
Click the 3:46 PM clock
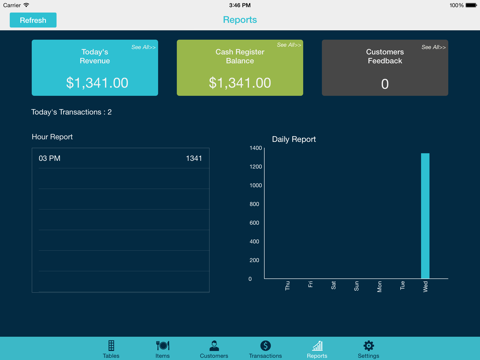tap(240, 5)
